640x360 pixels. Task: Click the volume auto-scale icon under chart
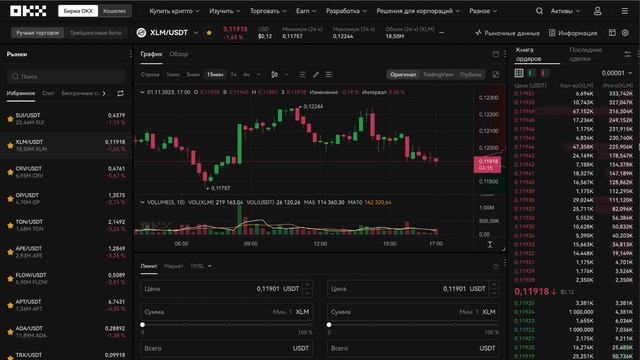pos(490,244)
